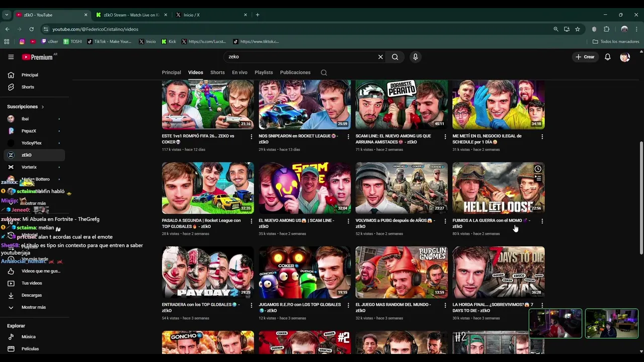Open Todos los marcadores folder
Image resolution: width=644 pixels, height=362 pixels.
pyautogui.click(x=616, y=42)
